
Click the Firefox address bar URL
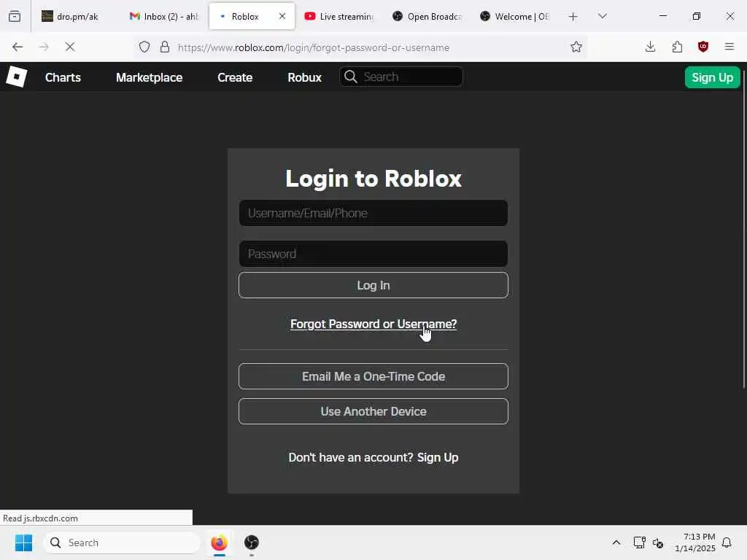click(314, 47)
